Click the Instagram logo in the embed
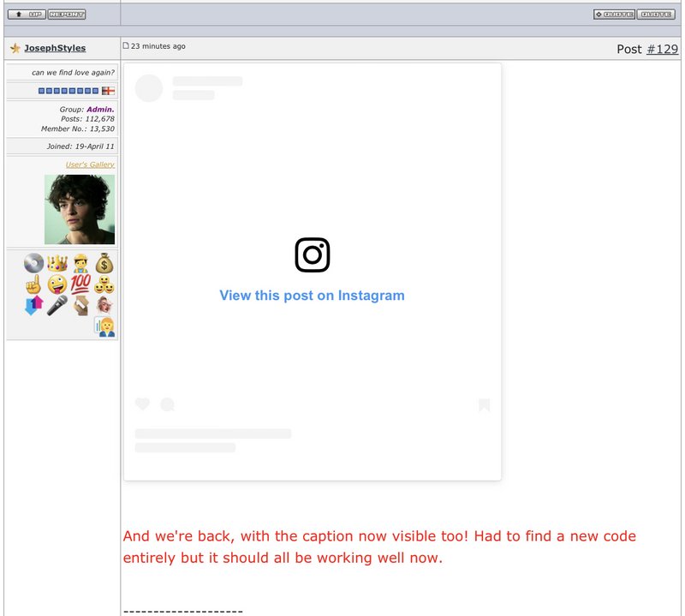The height and width of the screenshot is (616, 685). [x=313, y=254]
